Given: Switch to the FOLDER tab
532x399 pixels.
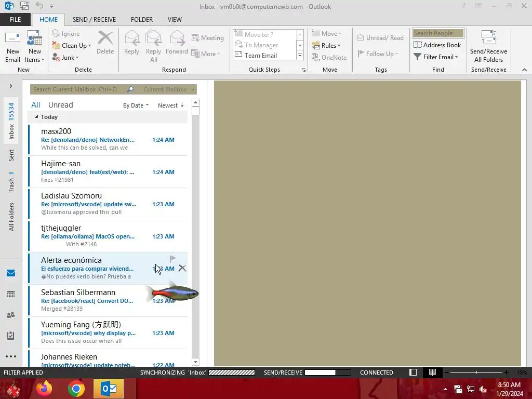Looking at the screenshot, I should coord(142,20).
